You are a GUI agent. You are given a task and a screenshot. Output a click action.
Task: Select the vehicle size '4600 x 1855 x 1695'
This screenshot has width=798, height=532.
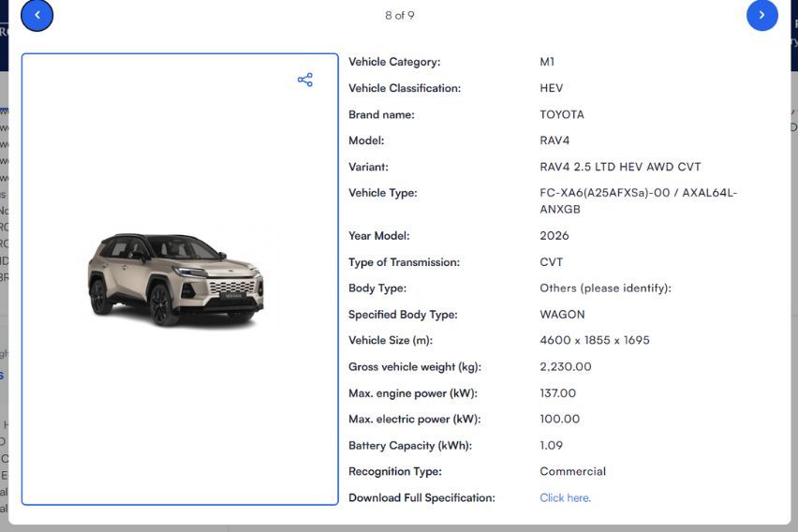pos(594,340)
